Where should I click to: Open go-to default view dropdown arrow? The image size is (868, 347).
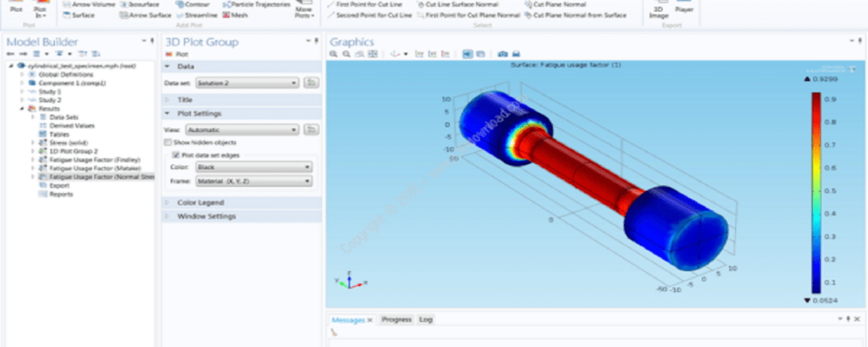pyautogui.click(x=406, y=54)
